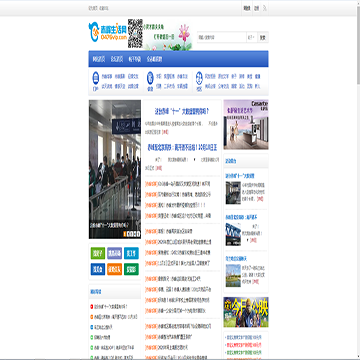
Task: Click the red details link under first headline
Action: click(166, 132)
